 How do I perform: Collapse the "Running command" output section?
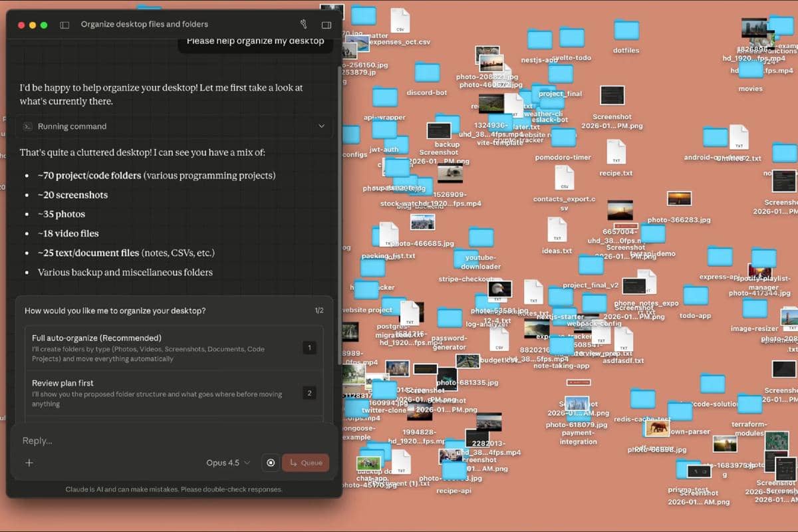(321, 126)
